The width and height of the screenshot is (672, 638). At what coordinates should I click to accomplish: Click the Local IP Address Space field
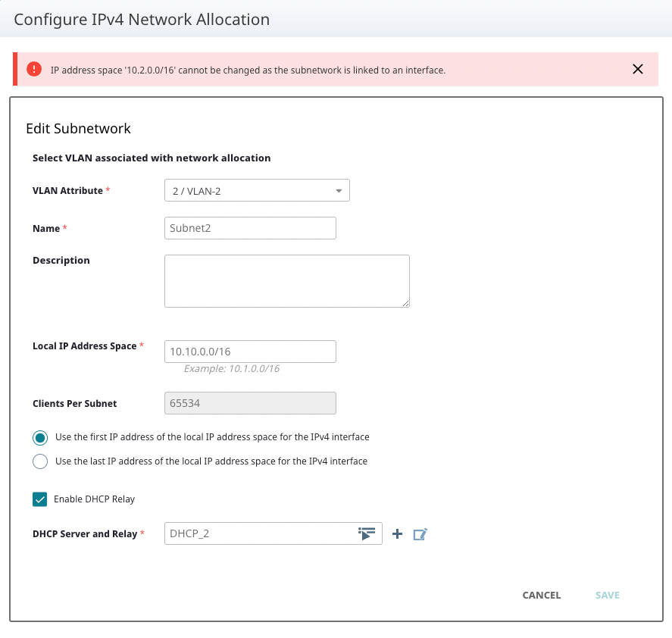250,352
